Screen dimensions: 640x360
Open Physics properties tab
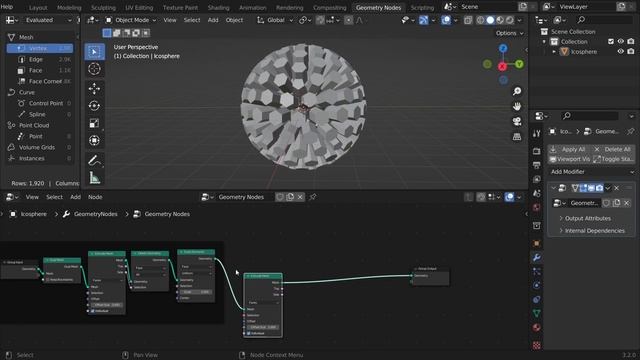coord(537,285)
